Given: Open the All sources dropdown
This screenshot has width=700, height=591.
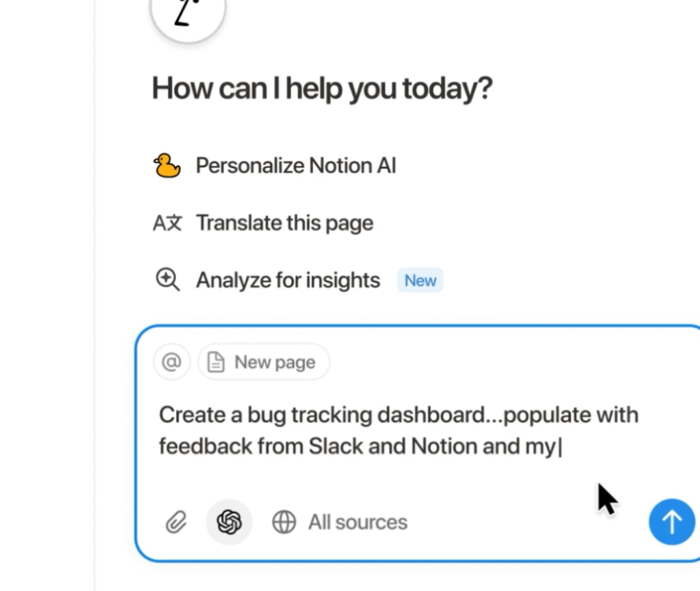Looking at the screenshot, I should pos(358,523).
